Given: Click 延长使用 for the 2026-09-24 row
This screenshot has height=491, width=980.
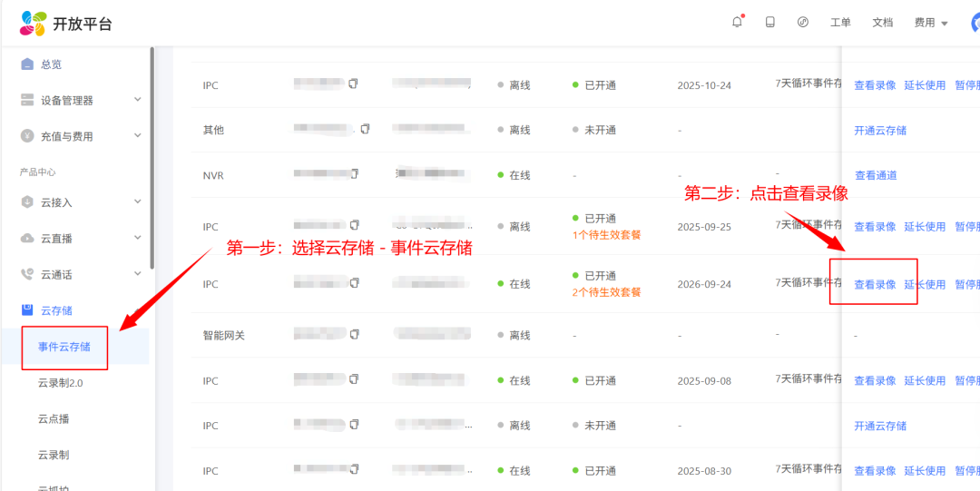Looking at the screenshot, I should (x=925, y=285).
